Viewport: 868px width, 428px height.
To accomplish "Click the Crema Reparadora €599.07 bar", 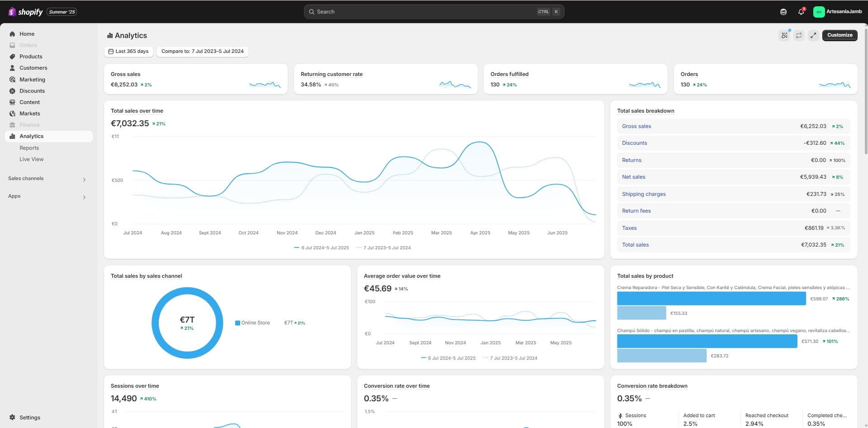I will (711, 299).
